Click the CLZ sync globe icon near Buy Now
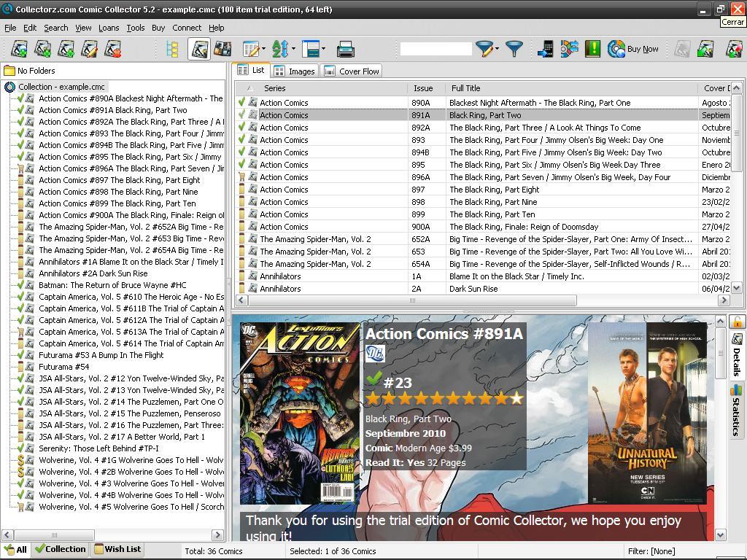This screenshot has height=560, width=747. point(616,49)
